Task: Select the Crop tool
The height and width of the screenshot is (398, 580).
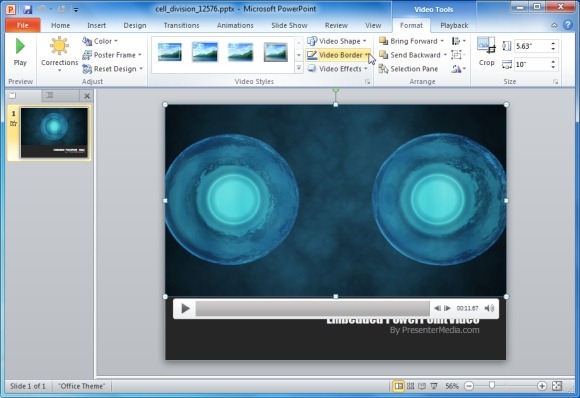Action: click(x=486, y=52)
